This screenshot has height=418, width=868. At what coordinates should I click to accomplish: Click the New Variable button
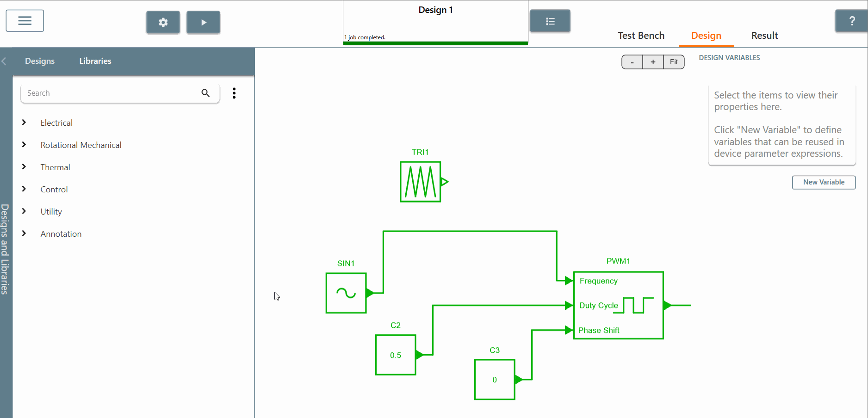[824, 182]
